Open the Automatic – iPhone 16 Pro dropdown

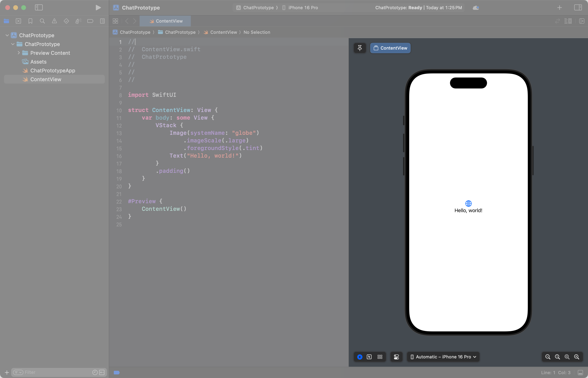[443, 357]
